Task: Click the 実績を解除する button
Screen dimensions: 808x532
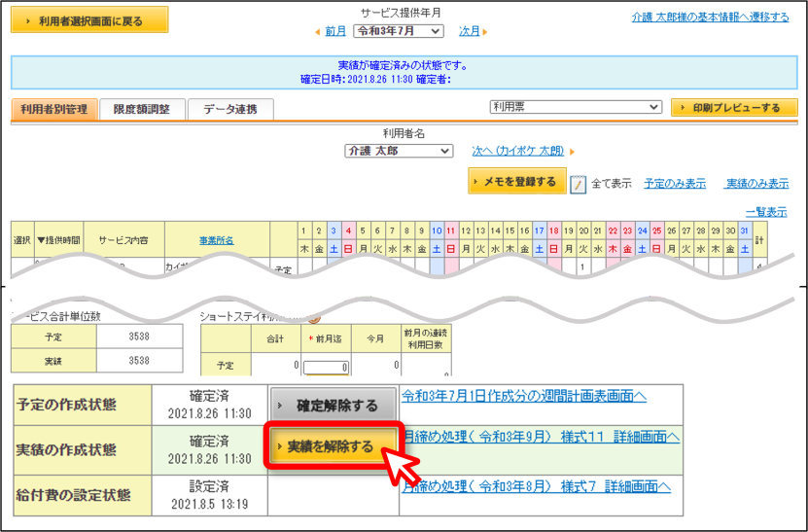Action: pos(332,446)
